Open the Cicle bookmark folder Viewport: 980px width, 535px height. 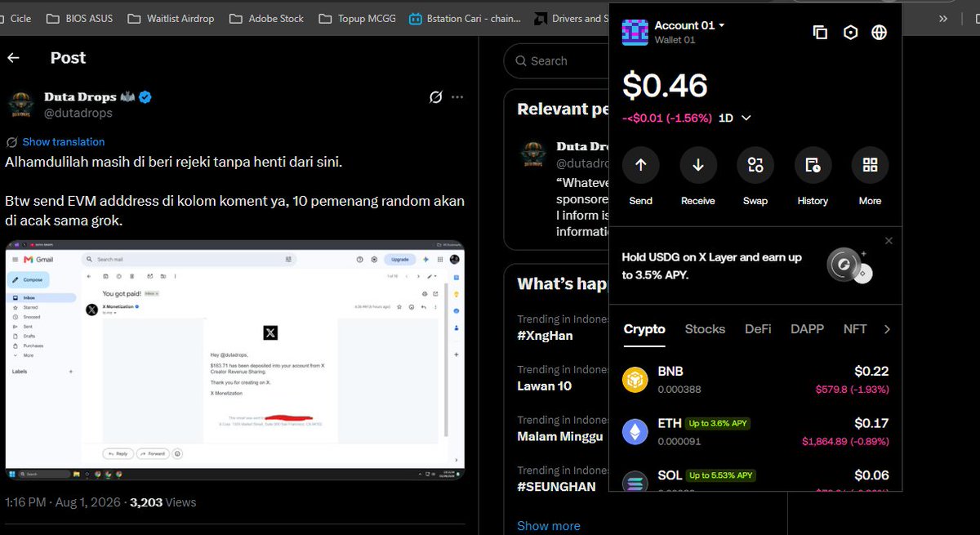(15, 18)
